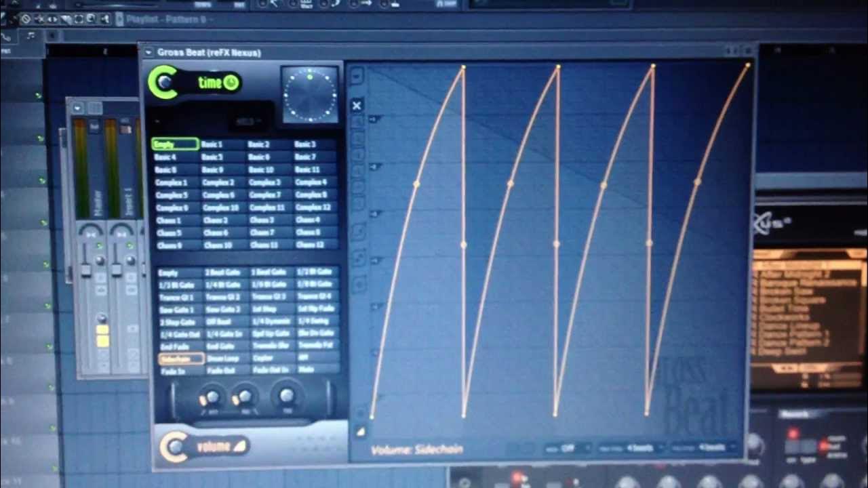
Task: Select the first envelope peak point
Action: 464,67
